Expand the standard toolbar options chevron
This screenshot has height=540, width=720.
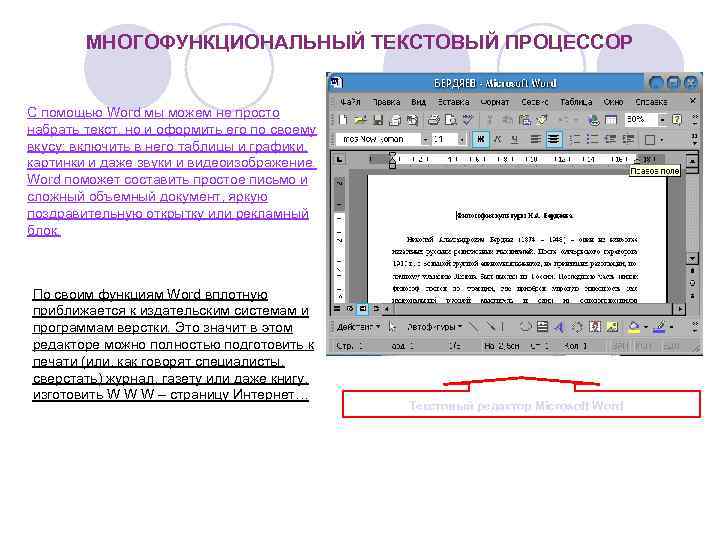(695, 120)
